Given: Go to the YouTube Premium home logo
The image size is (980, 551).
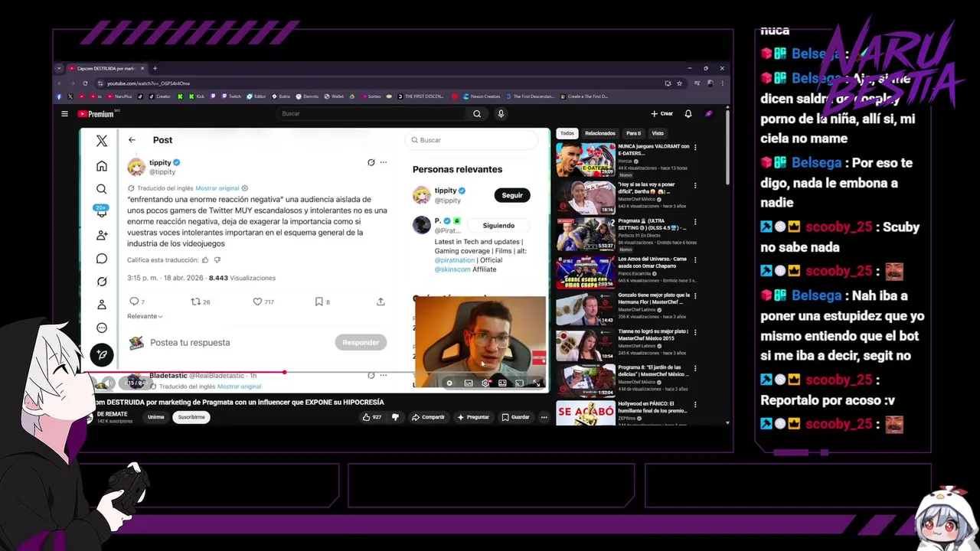Looking at the screenshot, I should tap(96, 114).
